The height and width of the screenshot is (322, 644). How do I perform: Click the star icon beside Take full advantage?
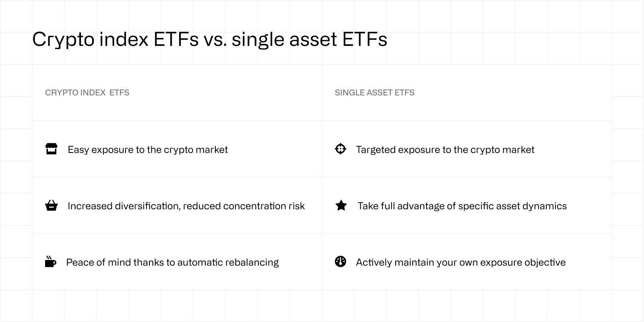point(341,206)
